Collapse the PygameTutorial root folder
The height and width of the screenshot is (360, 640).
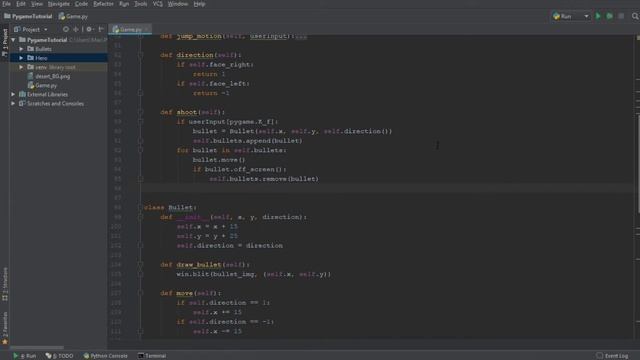(13, 40)
